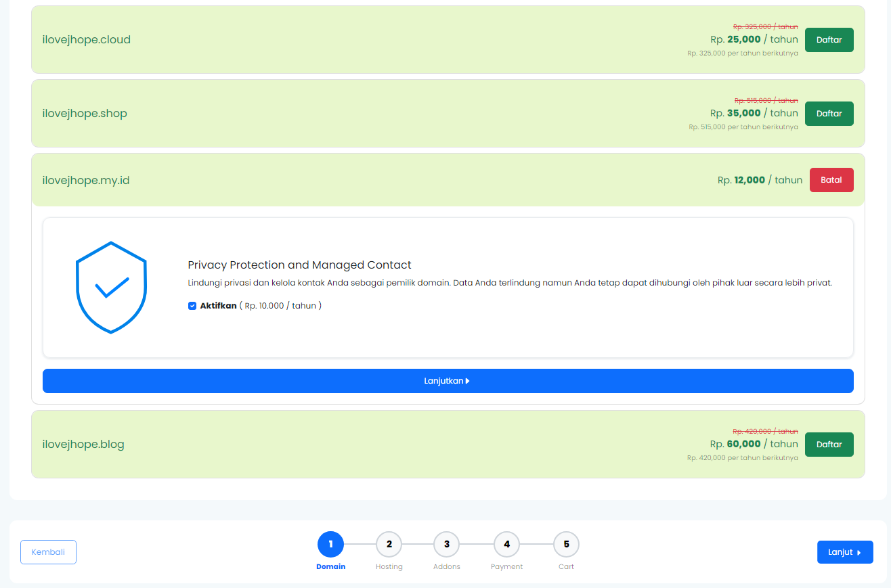Click Batal to cancel ilovejhope.my.id registration
This screenshot has height=588, width=891.
coord(831,179)
